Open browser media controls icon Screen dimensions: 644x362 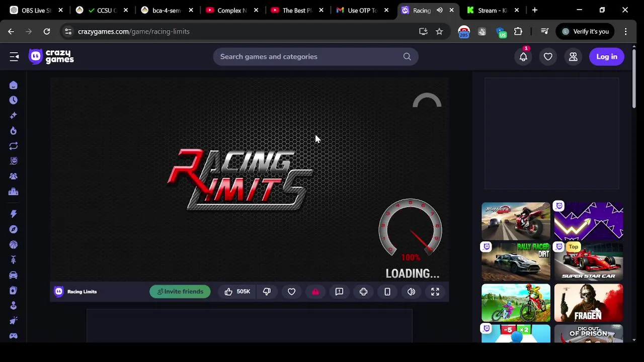544,31
